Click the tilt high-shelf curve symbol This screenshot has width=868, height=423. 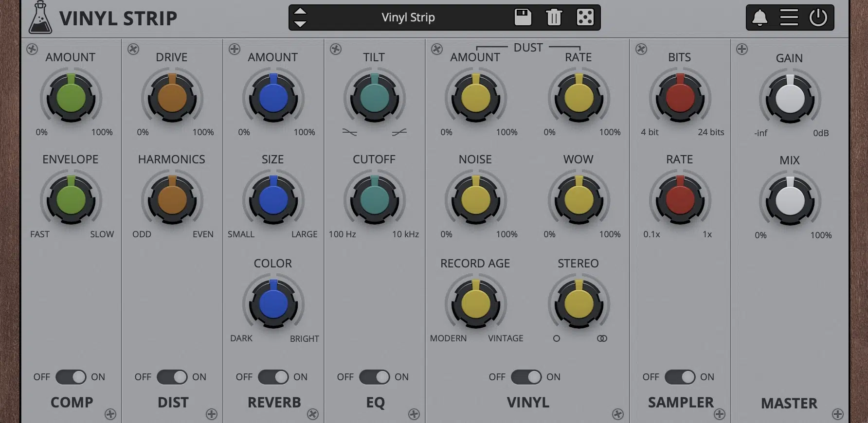[x=399, y=132]
